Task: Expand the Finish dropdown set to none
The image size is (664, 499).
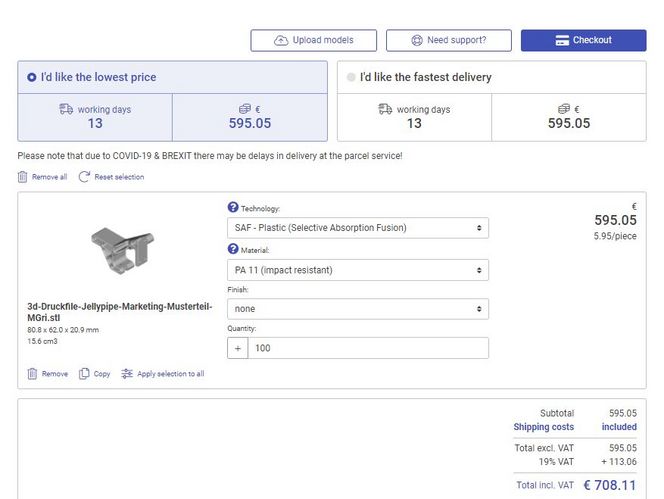Action: [x=358, y=309]
